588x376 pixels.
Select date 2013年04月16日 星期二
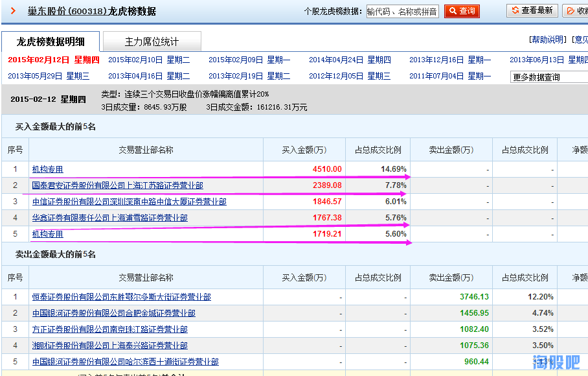point(149,76)
